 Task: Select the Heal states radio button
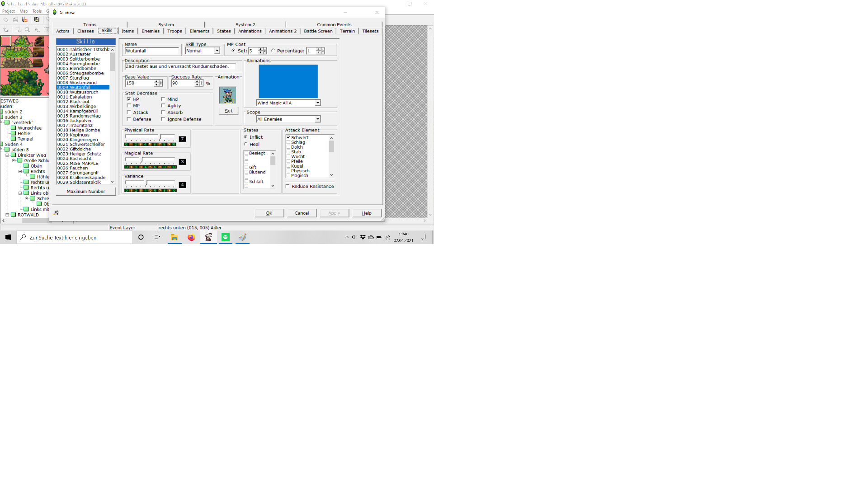click(246, 145)
